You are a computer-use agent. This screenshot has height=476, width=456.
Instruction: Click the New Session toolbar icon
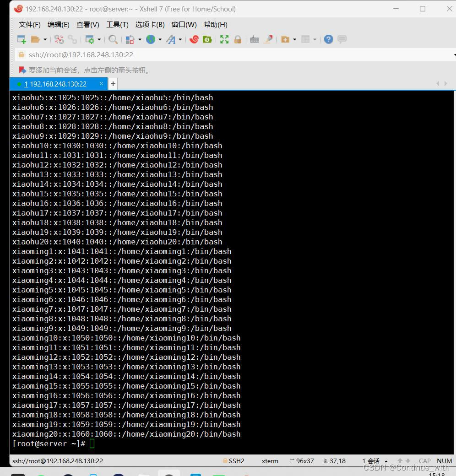[22, 39]
